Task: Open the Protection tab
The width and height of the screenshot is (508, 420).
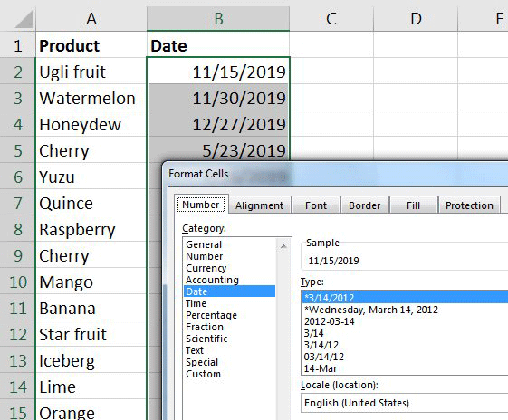Action: click(469, 205)
